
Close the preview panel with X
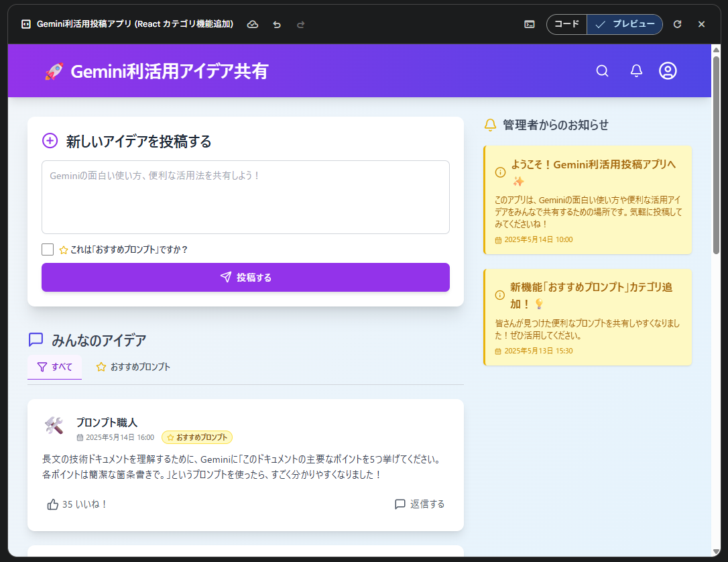(x=702, y=24)
